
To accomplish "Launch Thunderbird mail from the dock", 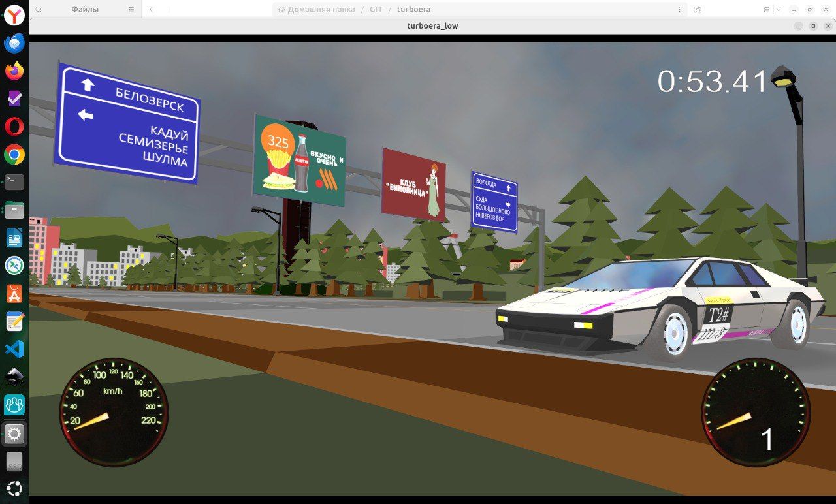I will click(14, 43).
